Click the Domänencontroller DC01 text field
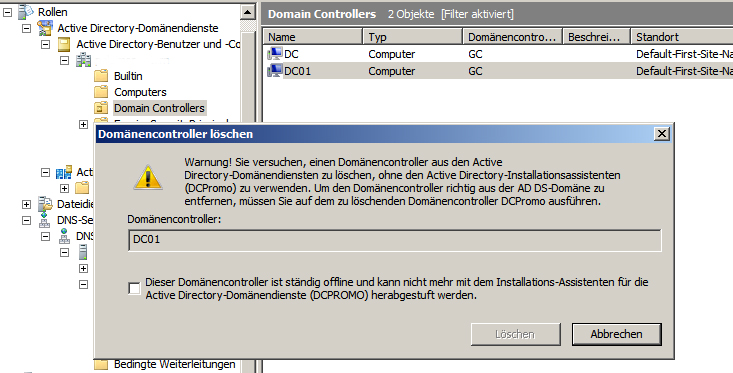 395,240
